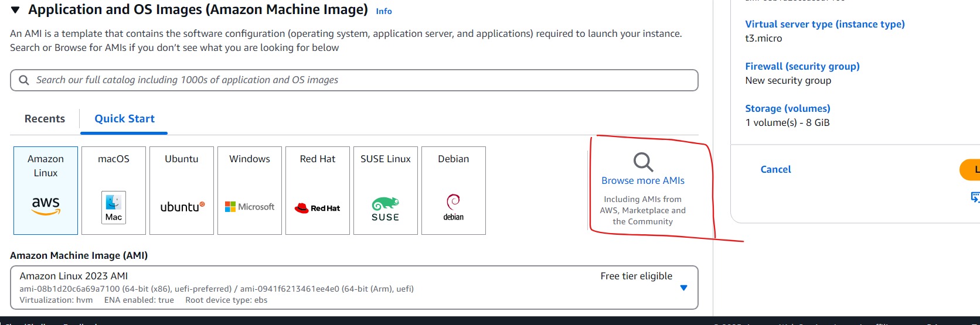Switch to the Quick Start tab
The height and width of the screenshot is (325, 980).
(124, 119)
